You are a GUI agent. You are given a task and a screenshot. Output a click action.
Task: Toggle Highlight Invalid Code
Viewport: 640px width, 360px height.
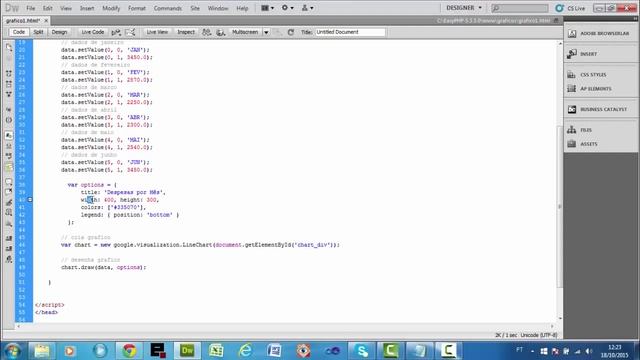(9, 146)
